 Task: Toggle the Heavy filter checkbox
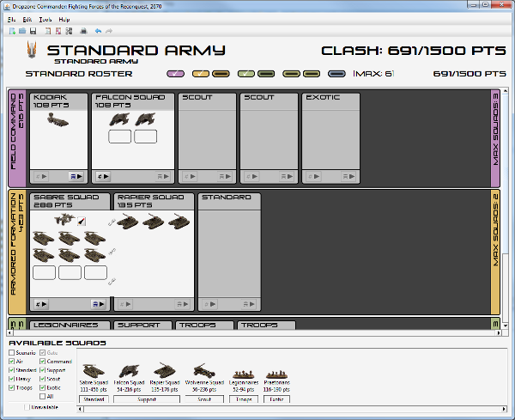point(12,379)
